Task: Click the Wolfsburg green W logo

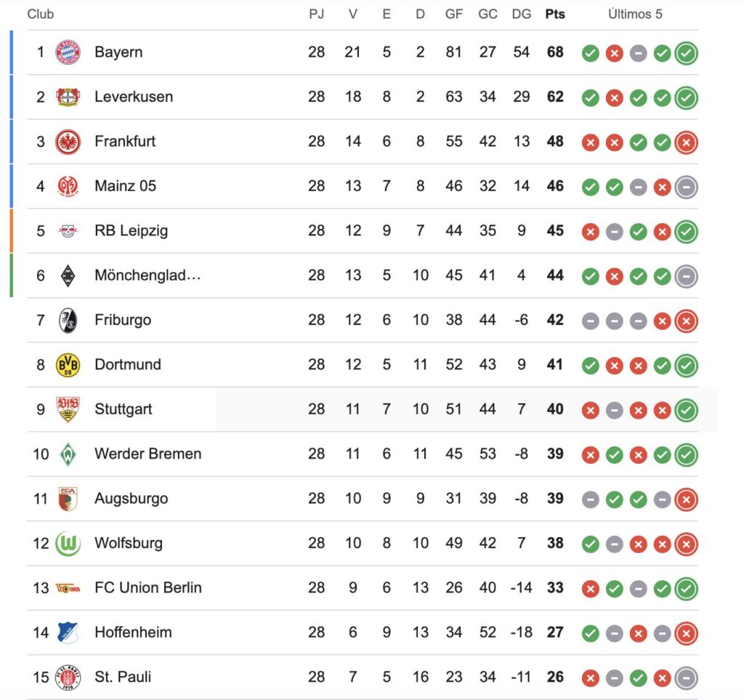Action: (x=68, y=544)
